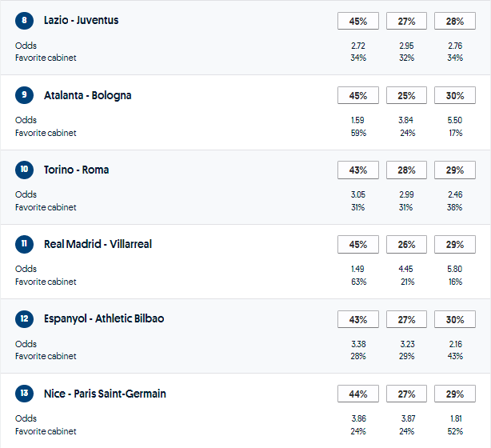The width and height of the screenshot is (491, 448).
Task: Toggle the 45% home pick for Lazio - Juventus
Action: 358,21
